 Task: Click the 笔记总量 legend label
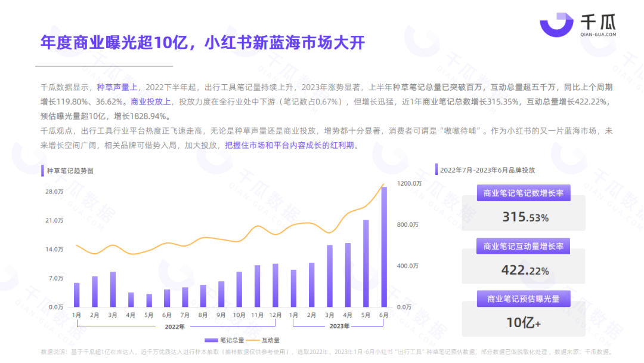coord(232,340)
